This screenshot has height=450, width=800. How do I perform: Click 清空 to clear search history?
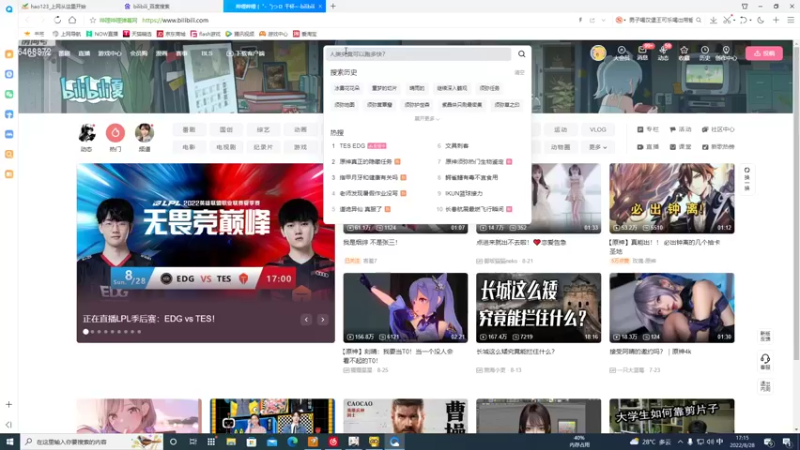pyautogui.click(x=519, y=72)
